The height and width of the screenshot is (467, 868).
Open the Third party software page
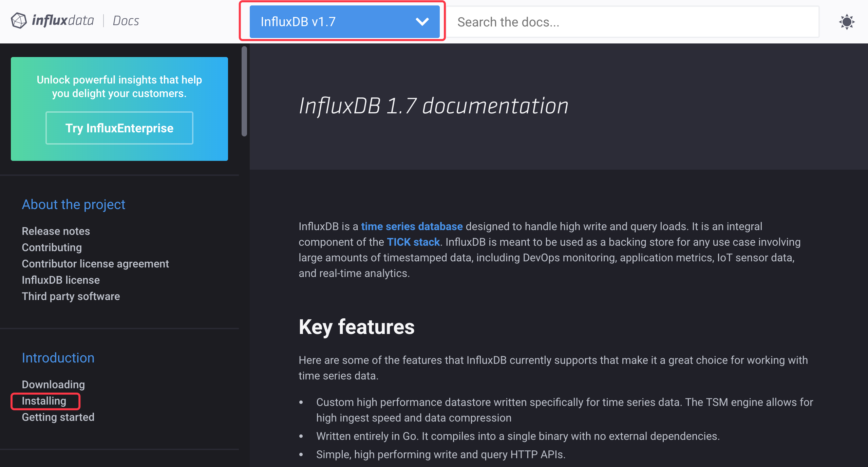coord(71,296)
